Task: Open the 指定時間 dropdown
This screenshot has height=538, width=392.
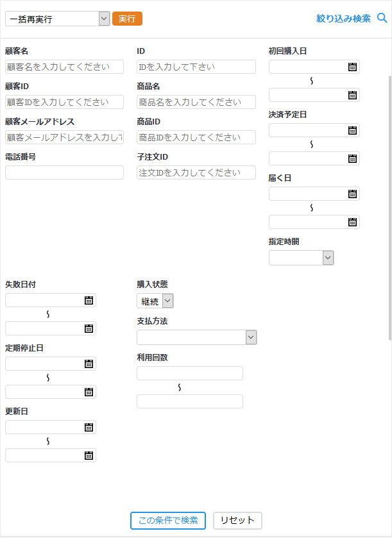Action: (x=328, y=258)
